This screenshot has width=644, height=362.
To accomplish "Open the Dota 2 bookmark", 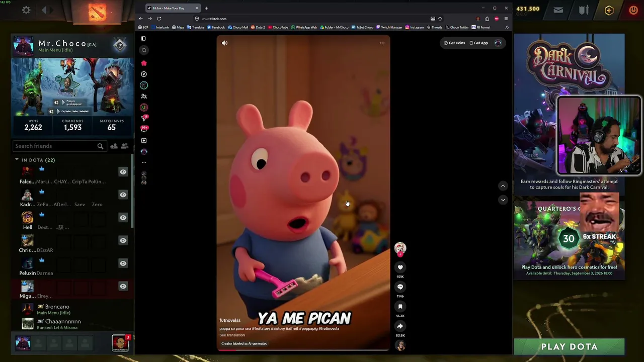I will pos(258,27).
